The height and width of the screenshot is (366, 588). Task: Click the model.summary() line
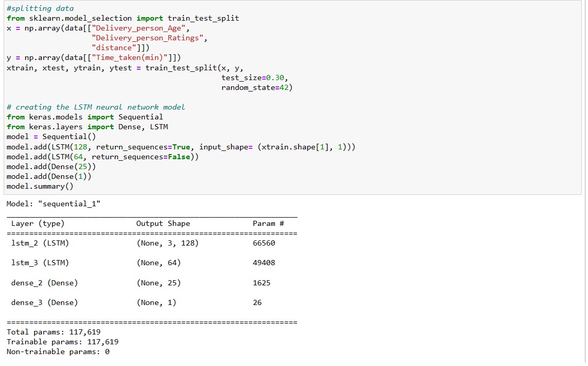point(40,187)
